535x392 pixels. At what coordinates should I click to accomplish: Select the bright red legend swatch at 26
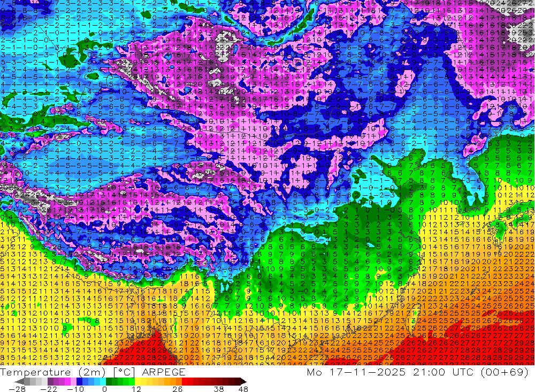[185, 381]
